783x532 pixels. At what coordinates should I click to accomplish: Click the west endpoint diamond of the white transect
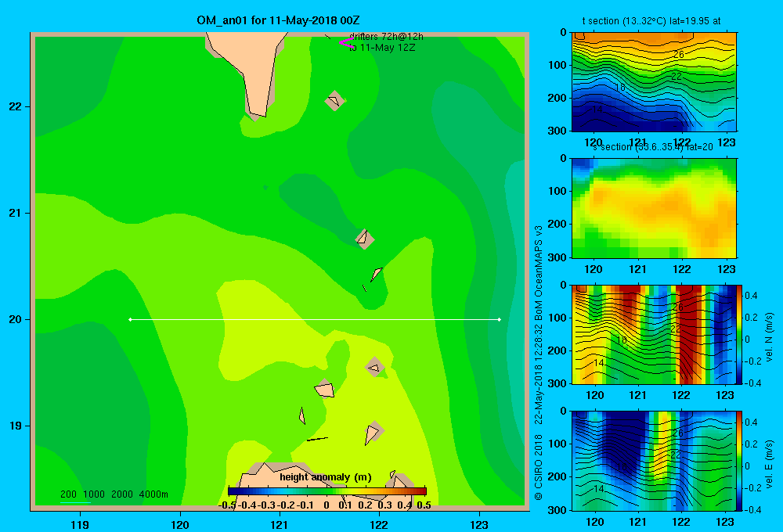point(130,319)
